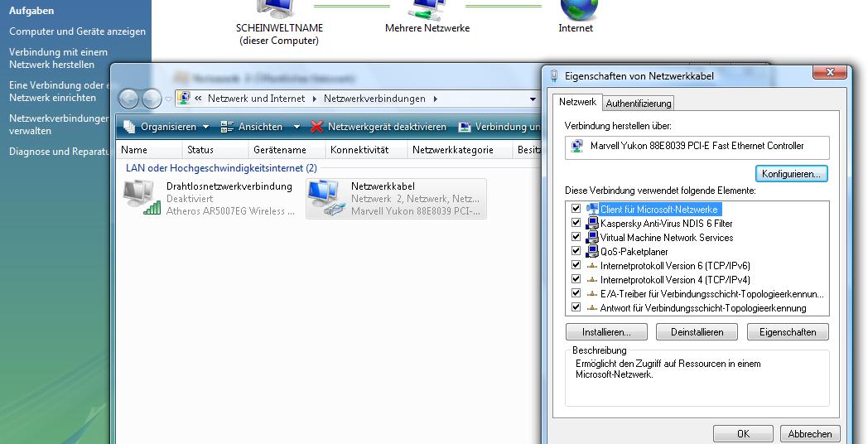
Task: Click the SCHEINWELTNAME computer icon
Action: pos(276,9)
